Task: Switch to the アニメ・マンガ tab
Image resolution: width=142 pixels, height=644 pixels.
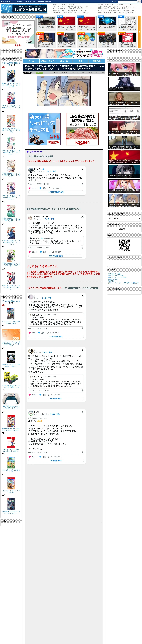Action: coord(47,61)
